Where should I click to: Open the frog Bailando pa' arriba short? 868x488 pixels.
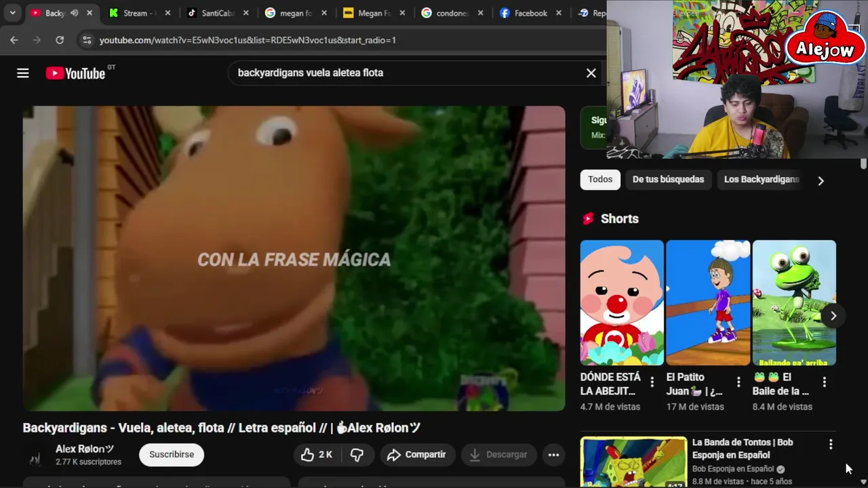point(794,302)
